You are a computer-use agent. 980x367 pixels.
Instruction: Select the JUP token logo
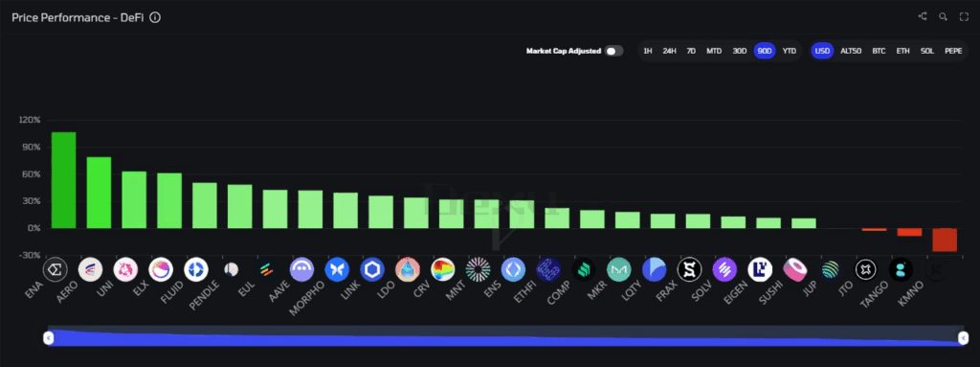(831, 269)
